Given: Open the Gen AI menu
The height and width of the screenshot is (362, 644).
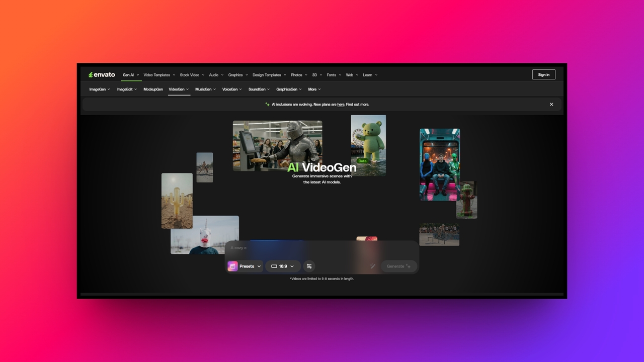Looking at the screenshot, I should point(131,75).
